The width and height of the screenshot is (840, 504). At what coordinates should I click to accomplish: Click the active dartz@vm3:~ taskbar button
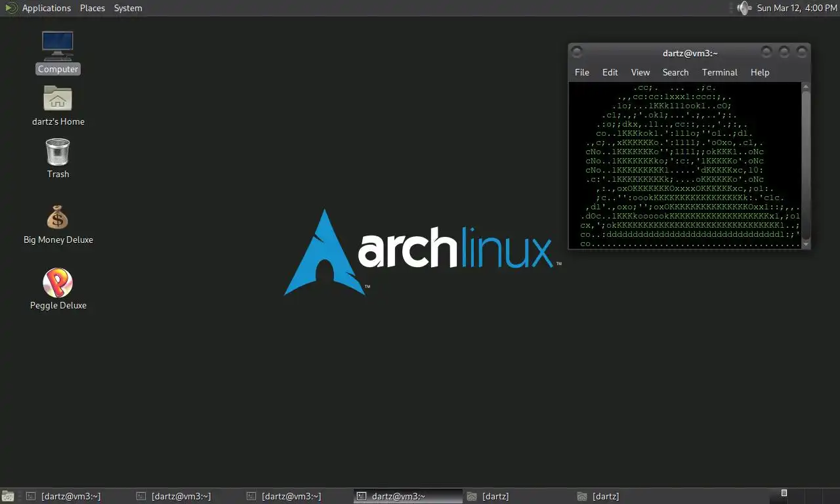point(408,496)
